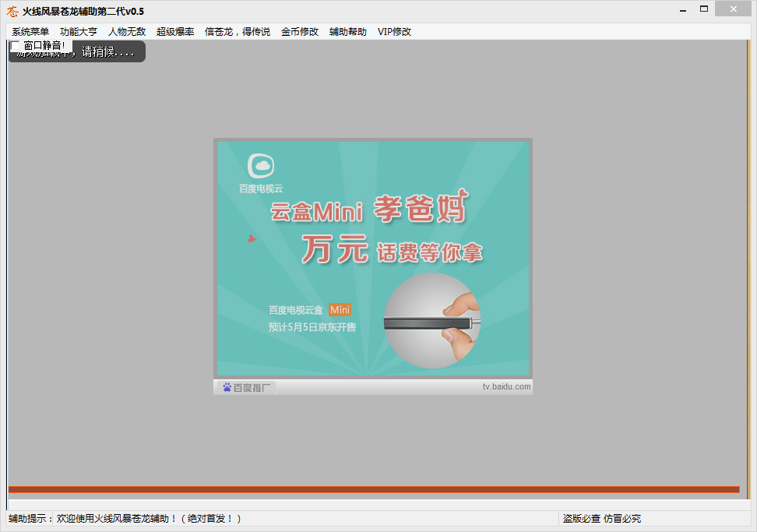The width and height of the screenshot is (757, 532).
Task: Click the orange progress bar
Action: [374, 489]
